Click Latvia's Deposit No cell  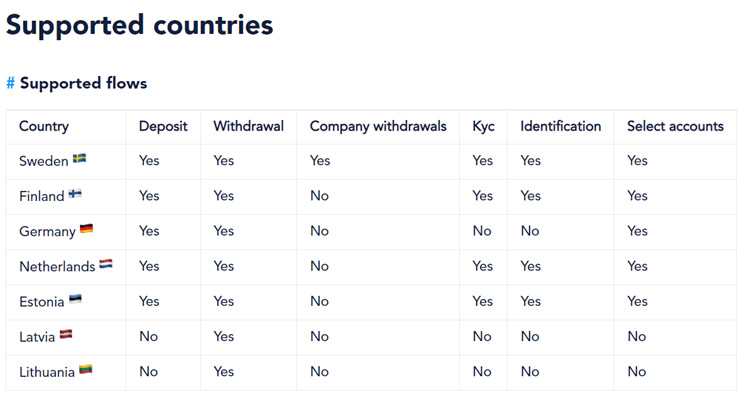[149, 337]
